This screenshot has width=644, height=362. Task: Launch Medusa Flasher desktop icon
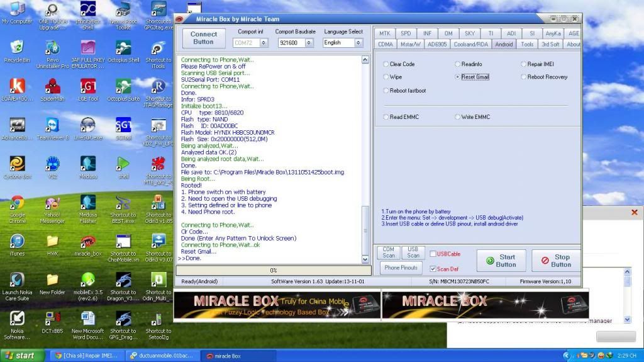click(x=88, y=210)
